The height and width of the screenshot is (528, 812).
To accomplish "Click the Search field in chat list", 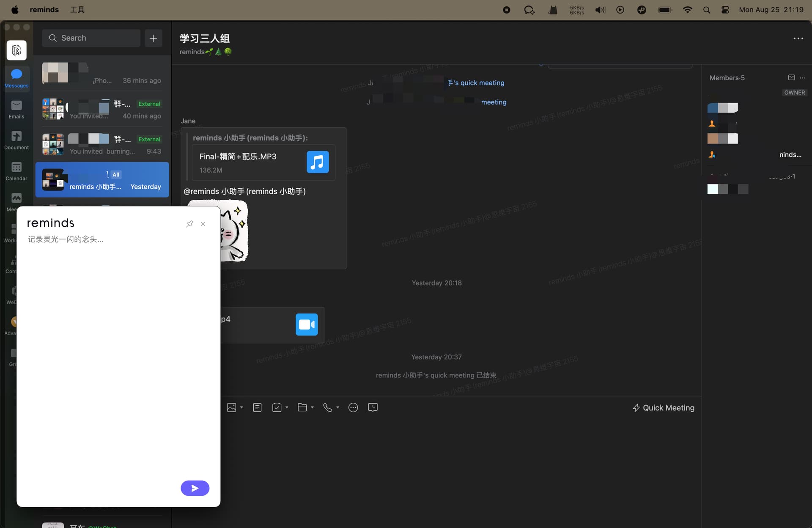I will (x=91, y=38).
